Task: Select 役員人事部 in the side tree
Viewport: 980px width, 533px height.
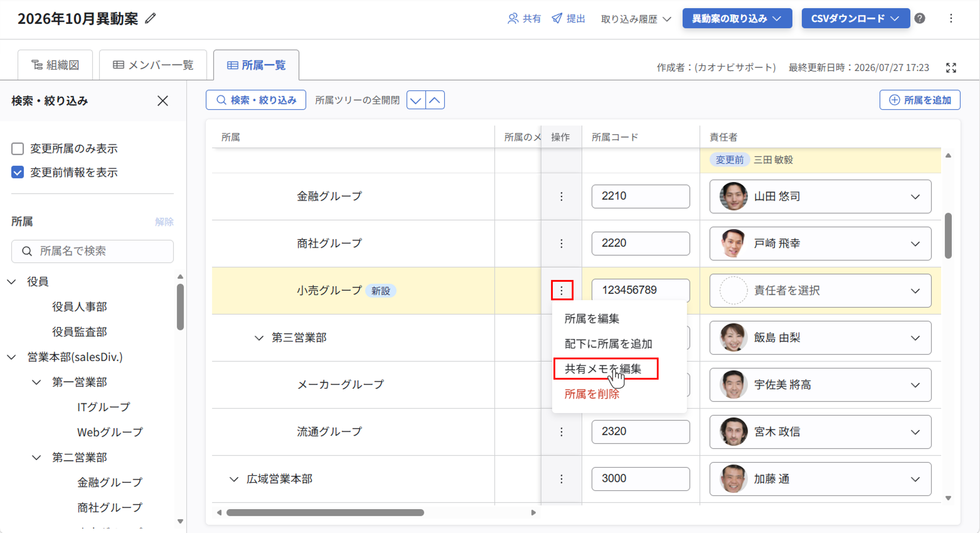Action: (80, 307)
